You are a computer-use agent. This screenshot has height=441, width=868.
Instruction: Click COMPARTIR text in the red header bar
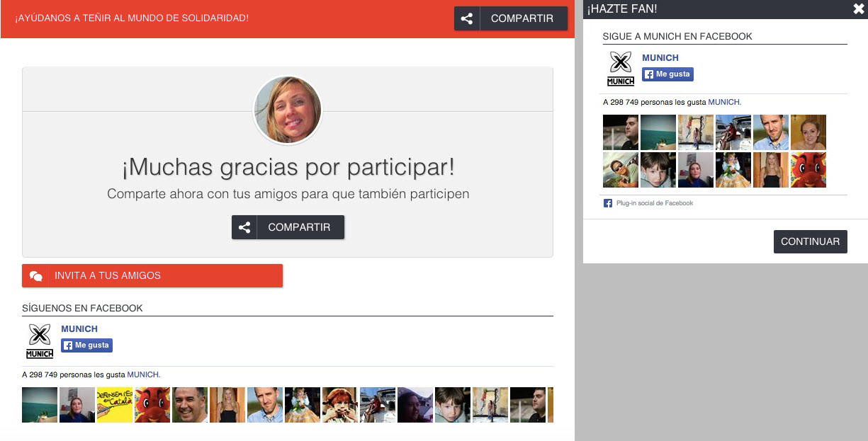click(522, 18)
